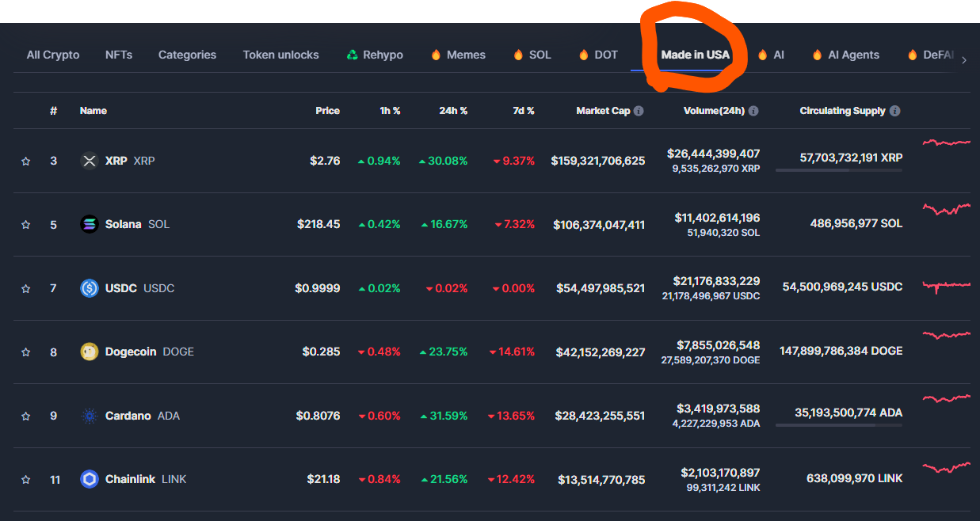Click the USDC coin logo icon
Viewport: 980px width, 521px height.
coord(90,288)
